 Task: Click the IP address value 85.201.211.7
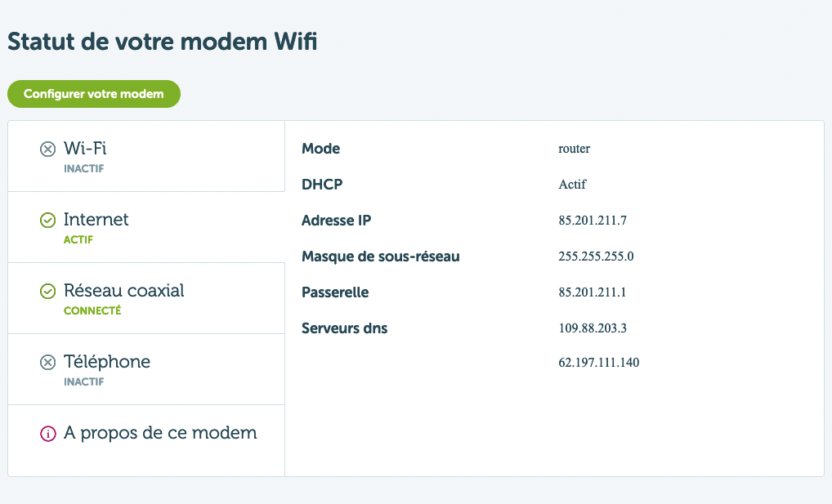click(x=593, y=221)
